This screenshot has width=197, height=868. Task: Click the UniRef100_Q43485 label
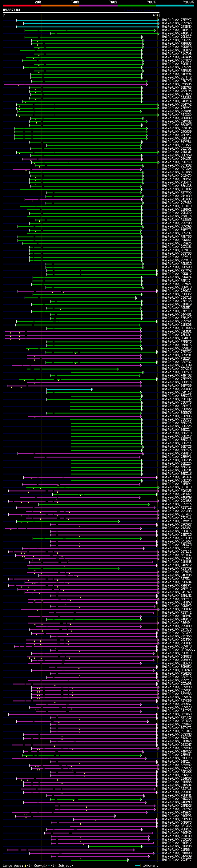pos(176,57)
